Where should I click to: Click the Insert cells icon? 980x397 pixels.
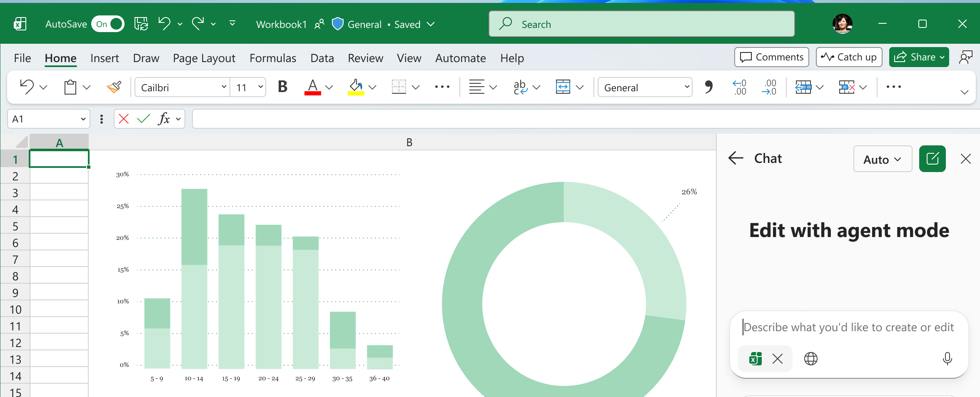(803, 87)
